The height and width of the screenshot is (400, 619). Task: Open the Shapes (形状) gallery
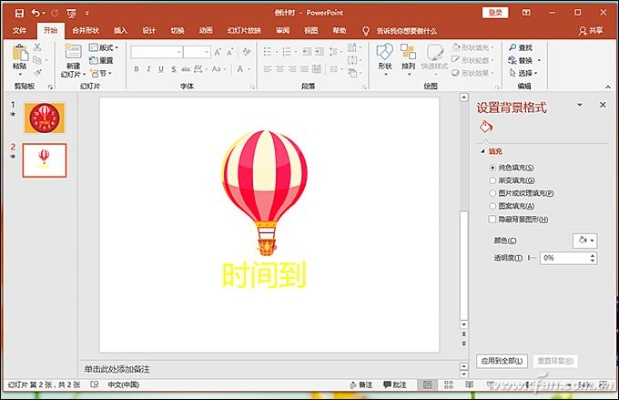(x=385, y=55)
